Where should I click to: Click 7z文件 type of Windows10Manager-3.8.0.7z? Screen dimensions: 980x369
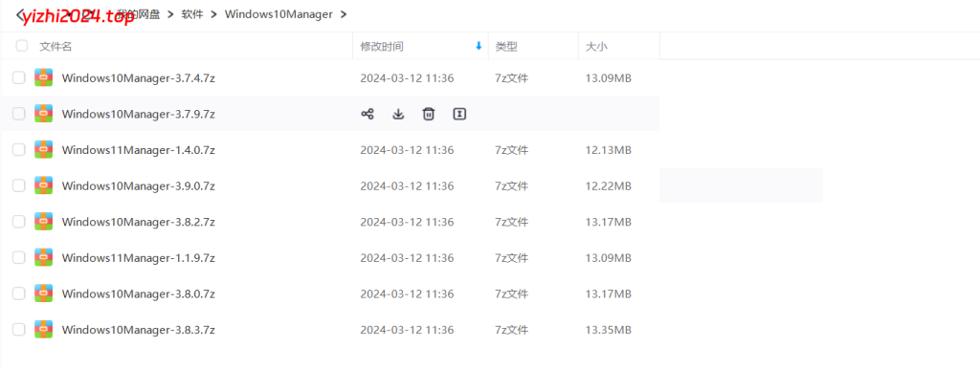coord(511,293)
